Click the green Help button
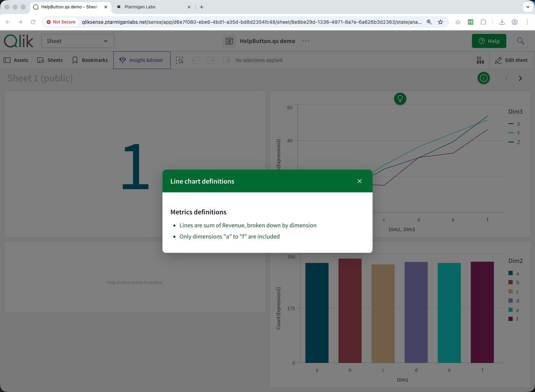 click(x=489, y=41)
